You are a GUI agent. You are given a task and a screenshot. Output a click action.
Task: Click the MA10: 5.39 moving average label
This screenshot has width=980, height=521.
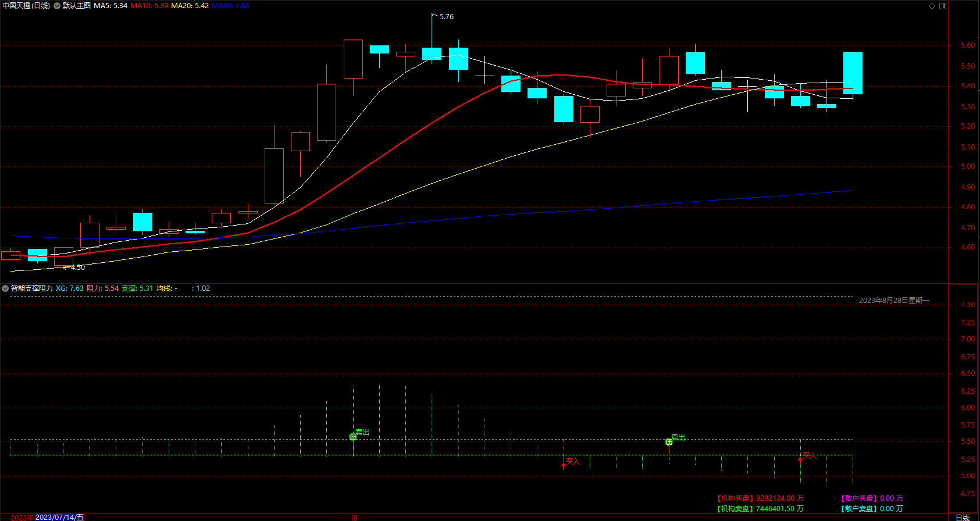click(149, 6)
